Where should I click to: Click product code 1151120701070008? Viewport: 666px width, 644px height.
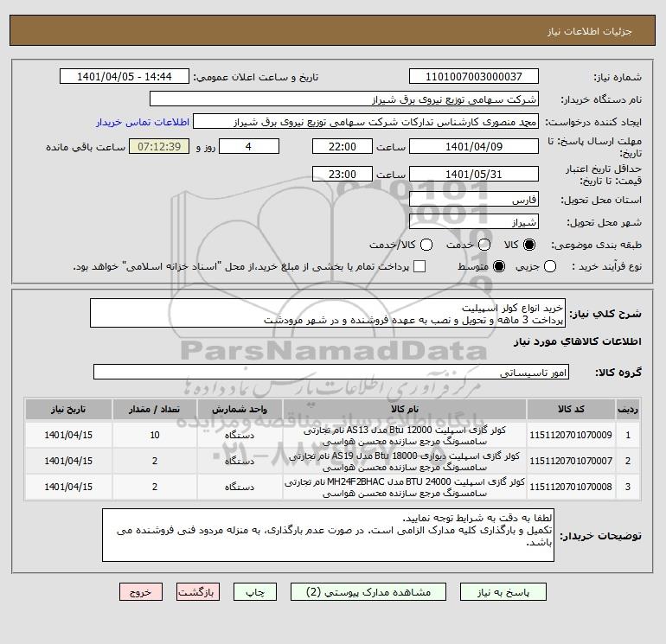point(571,487)
